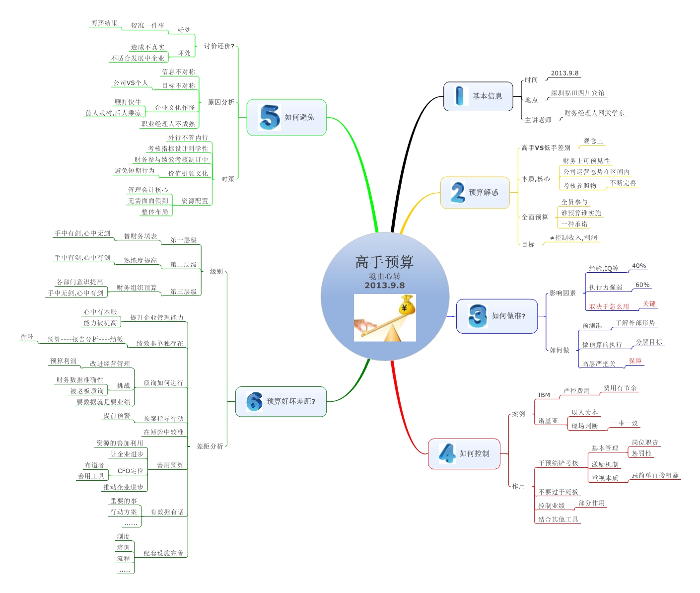This screenshot has width=700, height=593.
Task: Click the 质询如何进行 leaf
Action: [x=163, y=383]
